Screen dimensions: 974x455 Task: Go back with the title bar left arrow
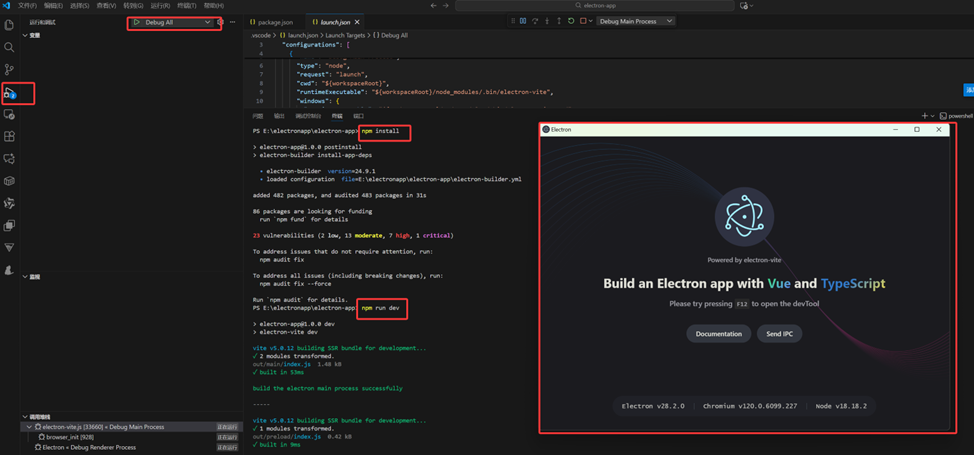tap(435, 6)
